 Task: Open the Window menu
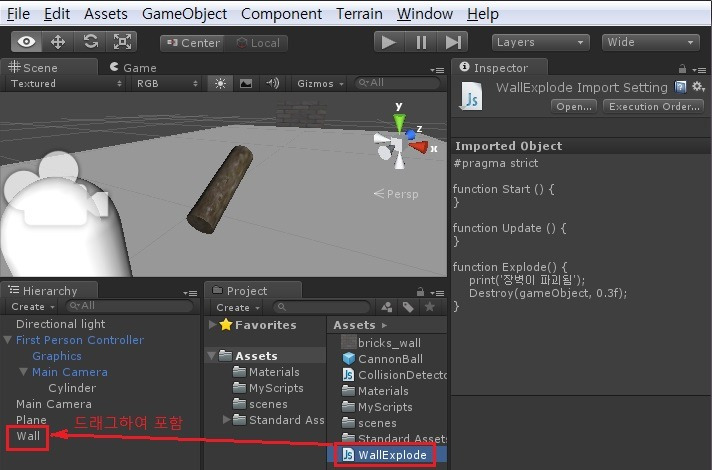tap(425, 14)
